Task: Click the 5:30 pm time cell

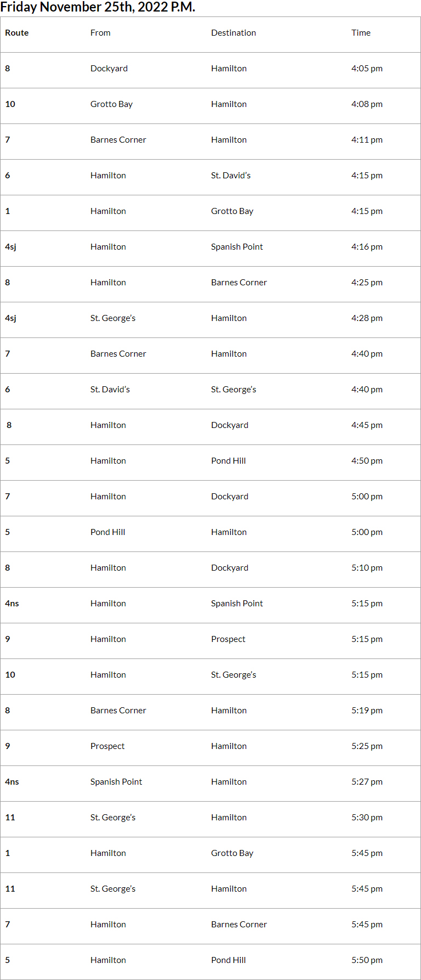Action: click(x=367, y=818)
